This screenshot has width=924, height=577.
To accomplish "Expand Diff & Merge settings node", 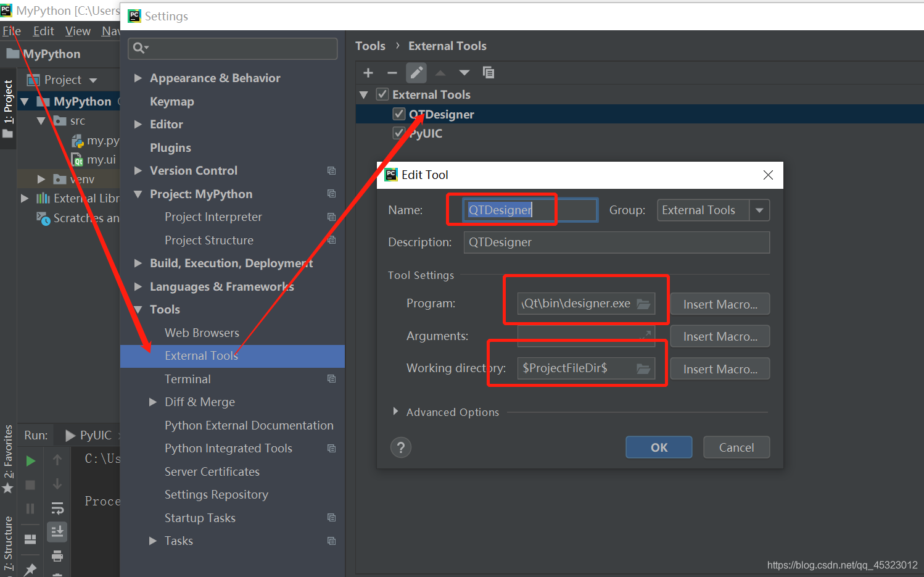I will (x=153, y=402).
